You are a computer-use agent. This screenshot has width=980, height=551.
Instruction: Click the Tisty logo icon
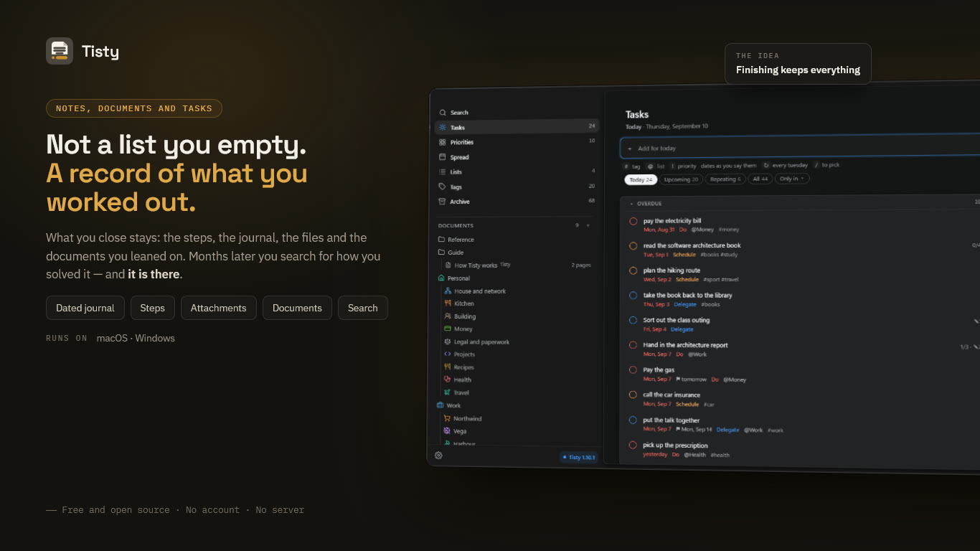60,51
